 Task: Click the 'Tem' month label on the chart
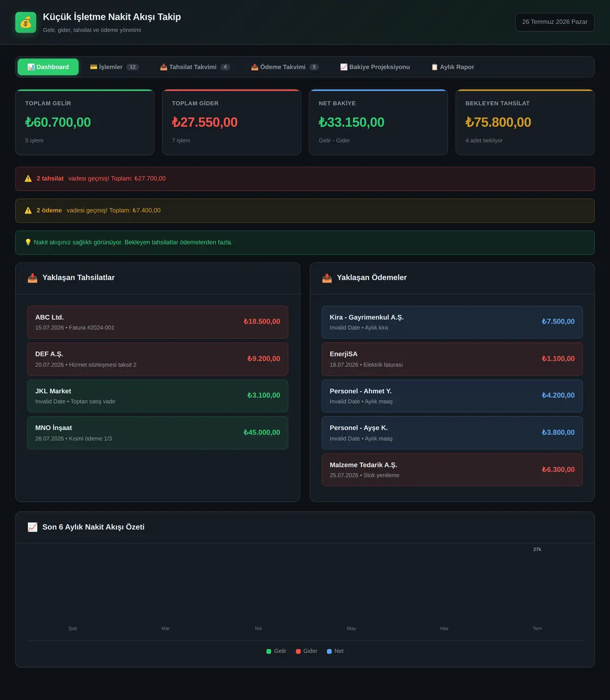pyautogui.click(x=537, y=629)
